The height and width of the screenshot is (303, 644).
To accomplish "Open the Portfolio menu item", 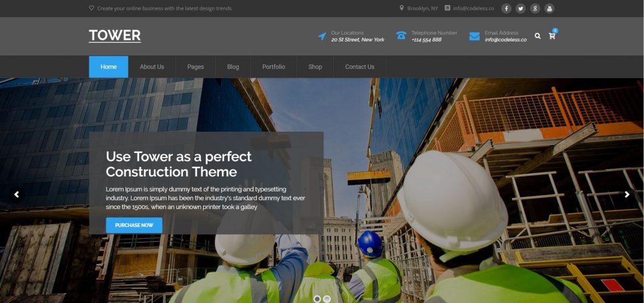I will pyautogui.click(x=274, y=67).
